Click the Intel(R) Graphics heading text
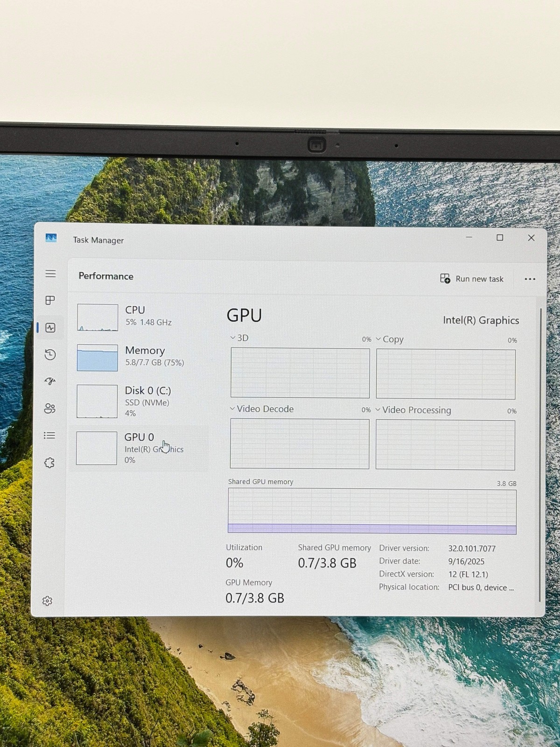Image resolution: width=560 pixels, height=747 pixels. pyautogui.click(x=481, y=320)
